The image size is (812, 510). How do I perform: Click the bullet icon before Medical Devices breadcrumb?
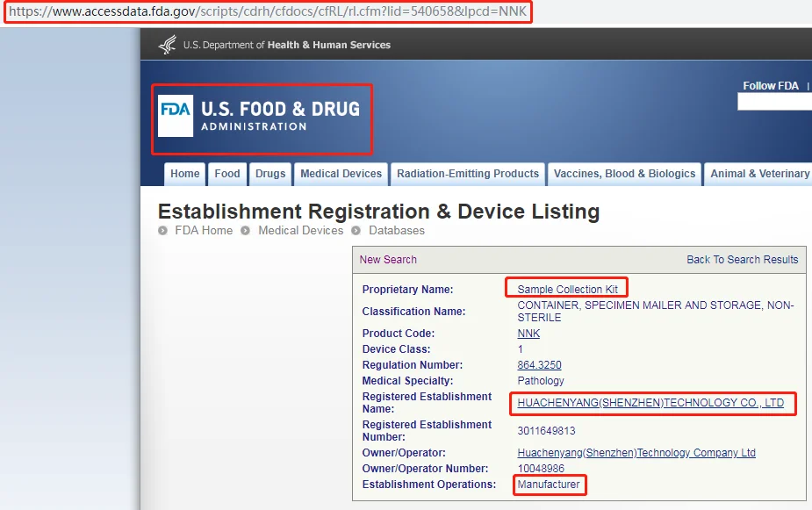[x=246, y=230]
